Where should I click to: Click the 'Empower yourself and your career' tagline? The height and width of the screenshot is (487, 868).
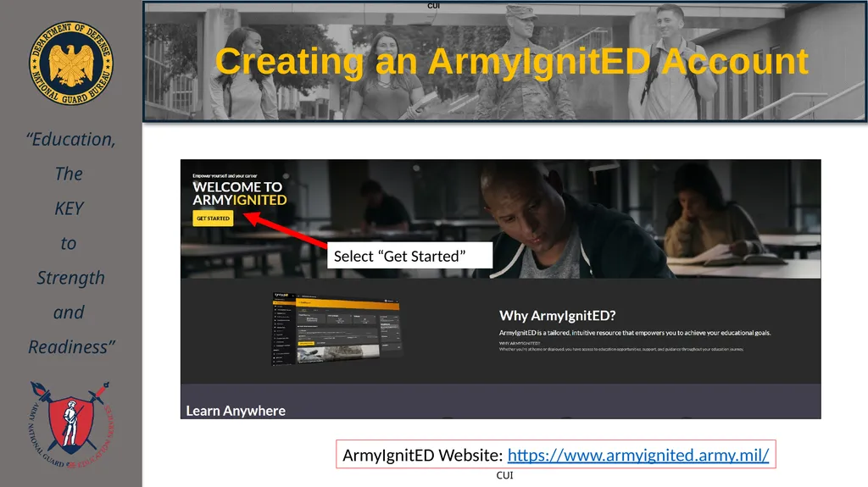(x=225, y=175)
